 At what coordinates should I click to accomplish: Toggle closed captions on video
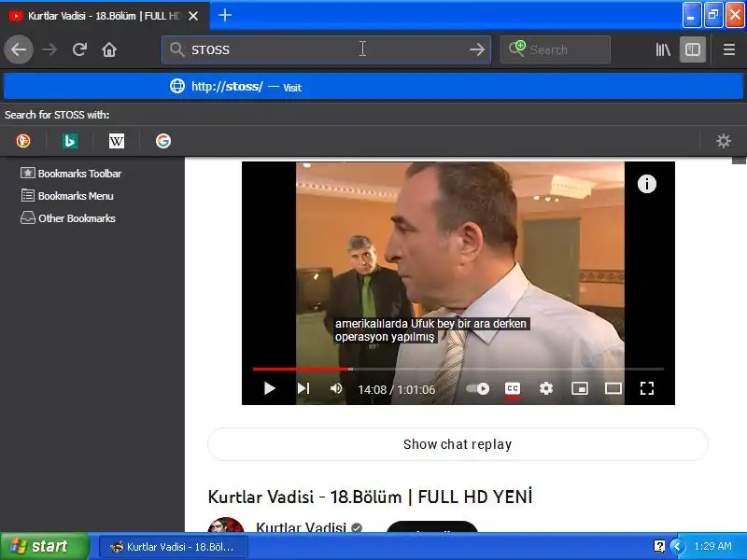(512, 388)
